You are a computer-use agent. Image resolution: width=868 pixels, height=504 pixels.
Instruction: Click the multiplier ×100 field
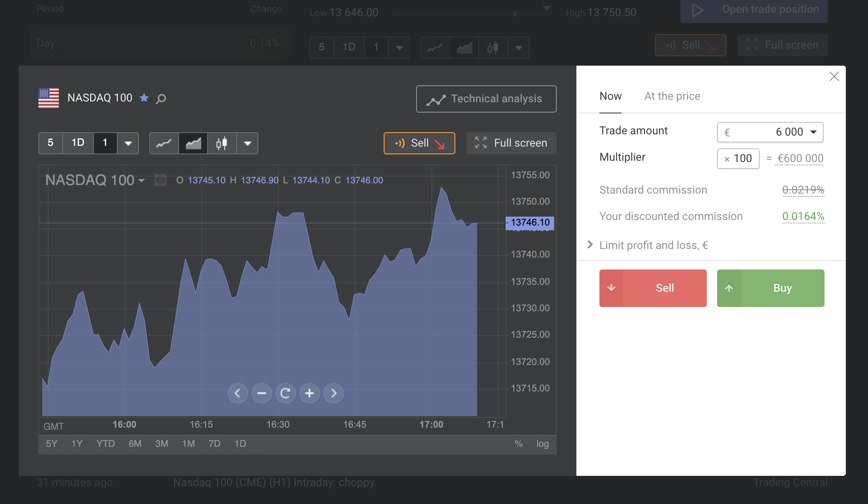pyautogui.click(x=738, y=159)
